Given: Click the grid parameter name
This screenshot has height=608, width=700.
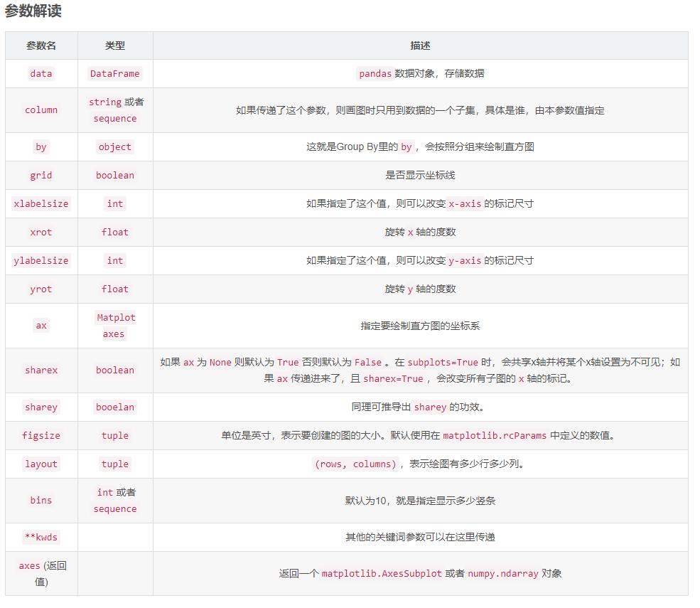Looking at the screenshot, I should point(41,175).
